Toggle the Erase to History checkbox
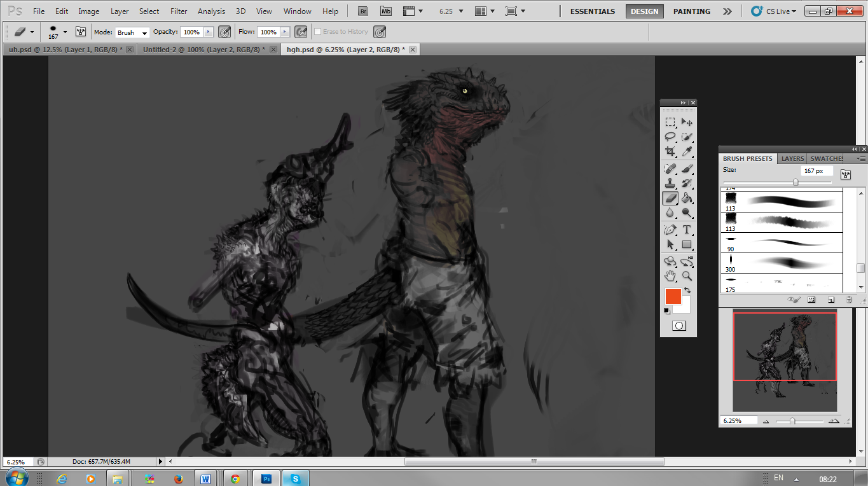The width and height of the screenshot is (868, 486). point(318,32)
